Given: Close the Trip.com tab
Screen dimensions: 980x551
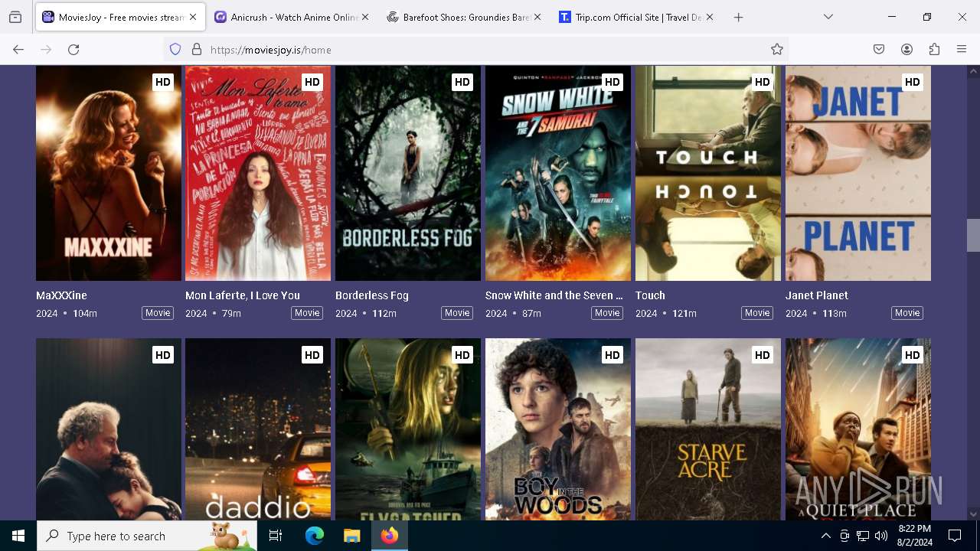Looking at the screenshot, I should pos(710,17).
